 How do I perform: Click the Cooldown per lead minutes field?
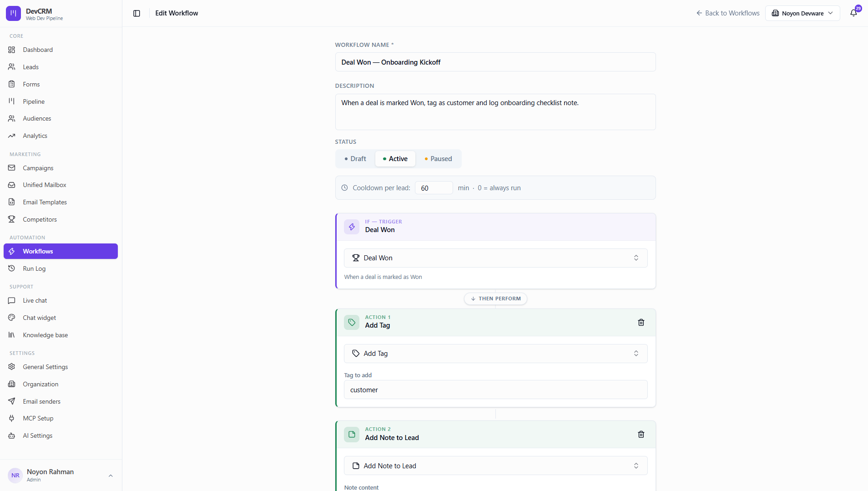click(434, 188)
